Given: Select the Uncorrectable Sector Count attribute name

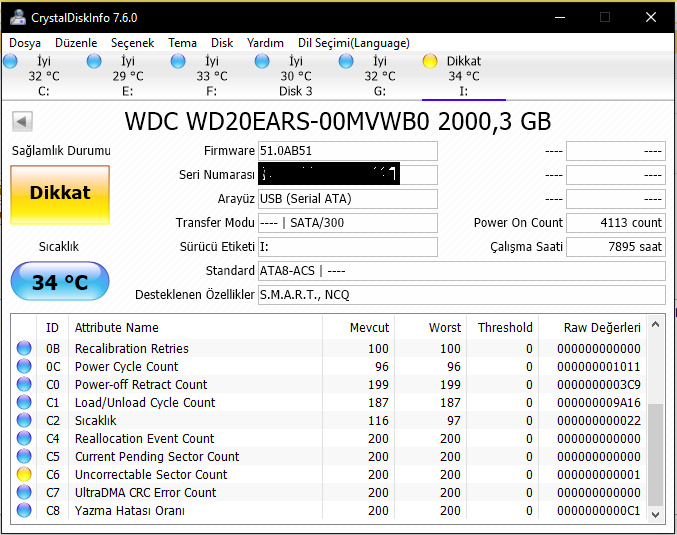Looking at the screenshot, I should [151, 475].
